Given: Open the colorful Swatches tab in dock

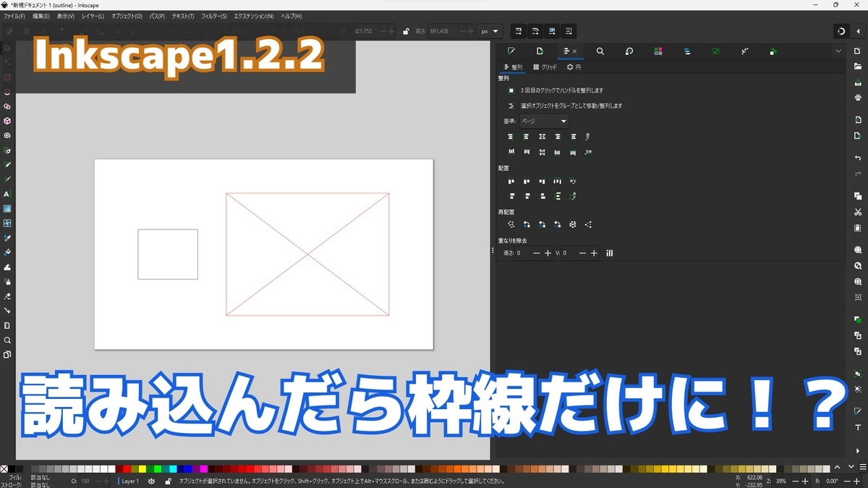Looking at the screenshot, I should pyautogui.click(x=658, y=51).
